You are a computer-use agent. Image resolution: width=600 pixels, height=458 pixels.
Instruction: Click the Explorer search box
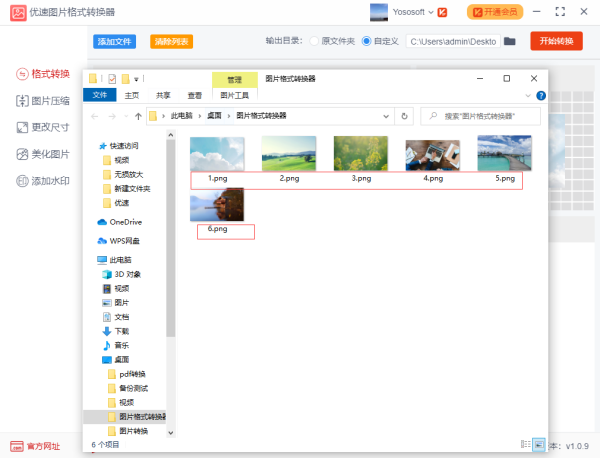pos(485,116)
